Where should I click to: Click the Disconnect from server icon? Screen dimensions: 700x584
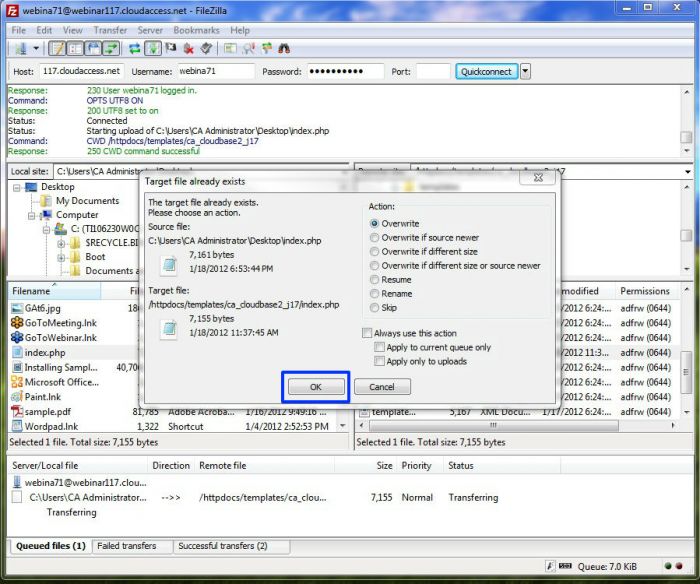point(188,48)
